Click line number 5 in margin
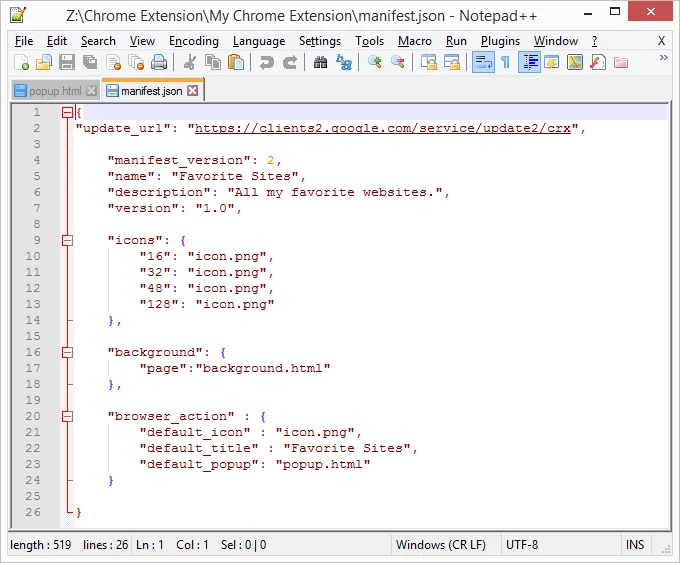This screenshot has height=563, width=680. click(37, 176)
